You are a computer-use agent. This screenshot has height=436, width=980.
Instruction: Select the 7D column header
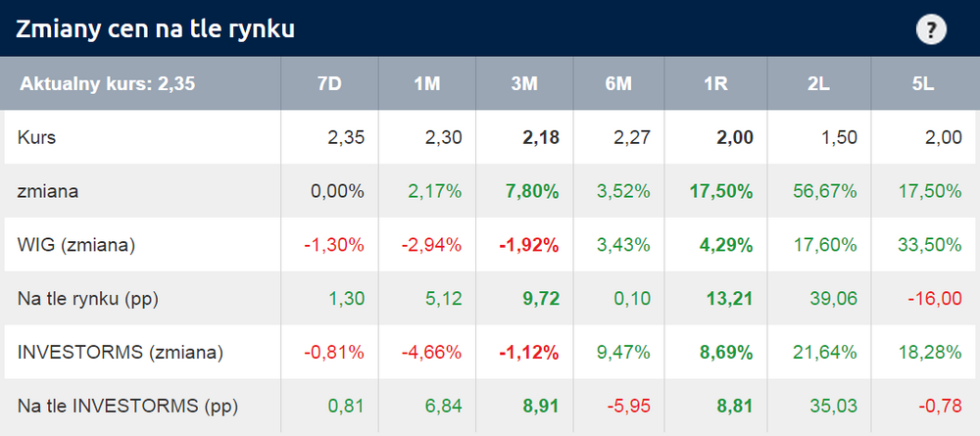(x=329, y=83)
